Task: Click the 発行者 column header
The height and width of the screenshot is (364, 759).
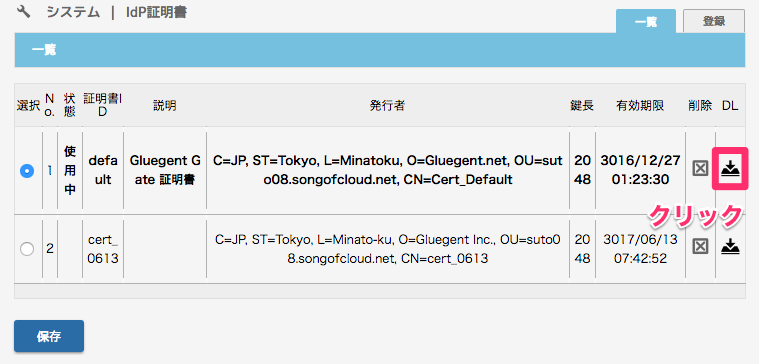Action: point(387,106)
